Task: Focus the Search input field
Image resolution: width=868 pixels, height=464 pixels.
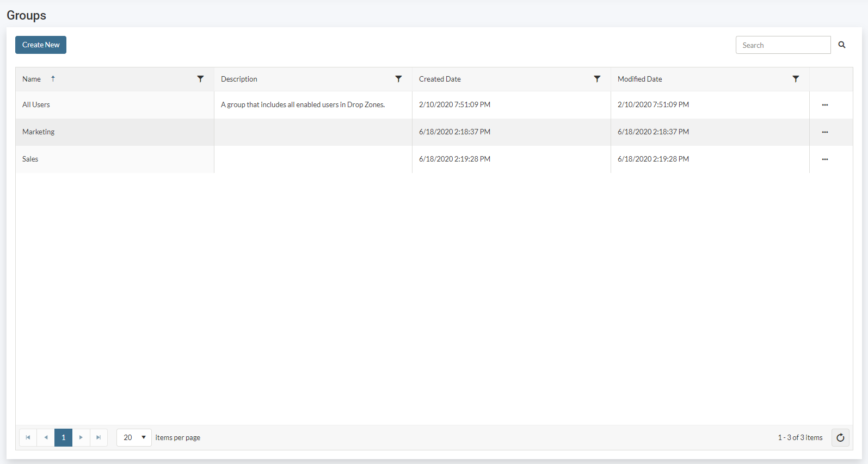Action: [x=783, y=45]
